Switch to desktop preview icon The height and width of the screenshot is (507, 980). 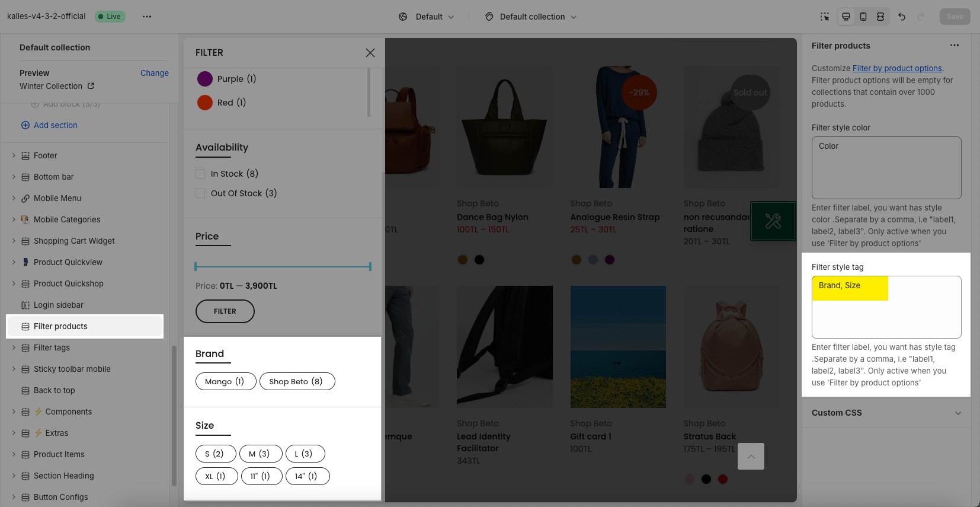[x=846, y=17]
